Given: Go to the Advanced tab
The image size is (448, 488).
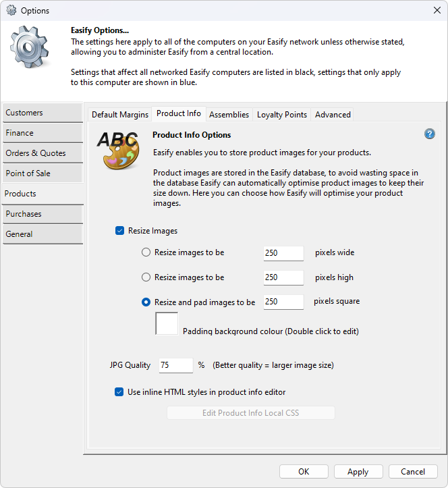Looking at the screenshot, I should 333,115.
